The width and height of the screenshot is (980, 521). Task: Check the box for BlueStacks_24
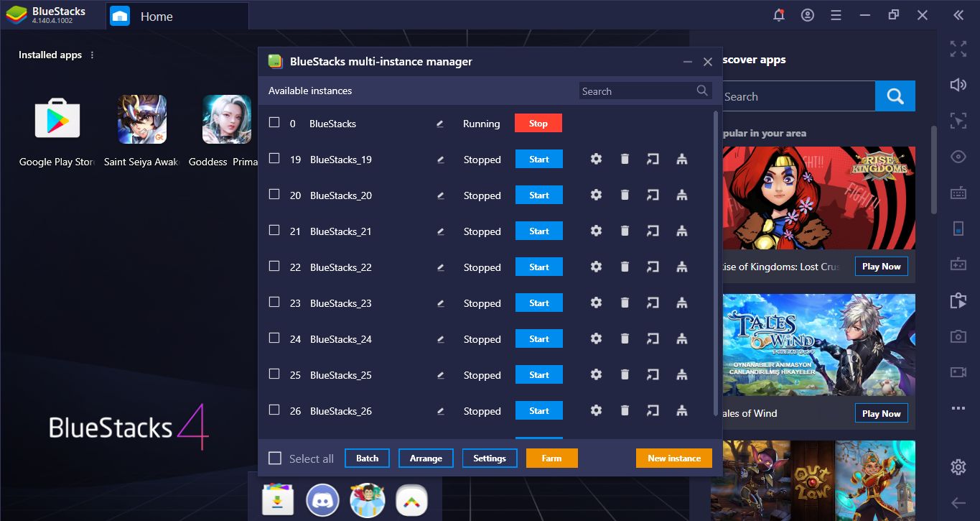click(274, 338)
